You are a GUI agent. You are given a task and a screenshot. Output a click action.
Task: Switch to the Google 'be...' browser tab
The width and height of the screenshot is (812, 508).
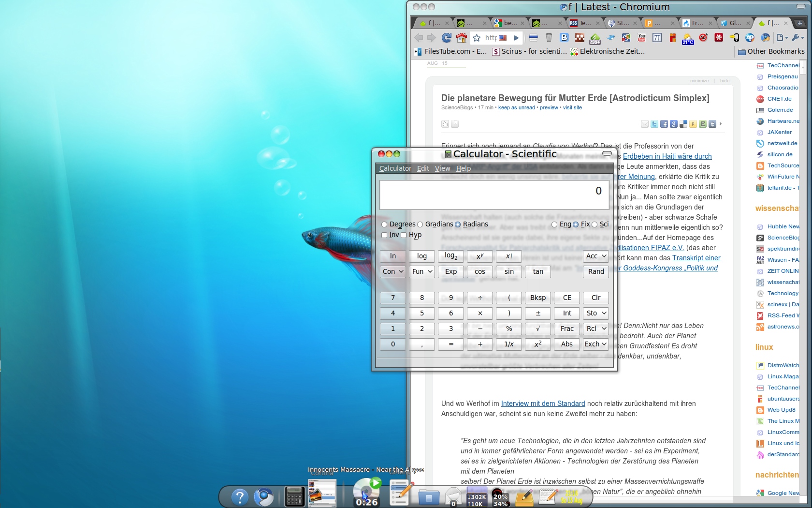pyautogui.click(x=508, y=23)
